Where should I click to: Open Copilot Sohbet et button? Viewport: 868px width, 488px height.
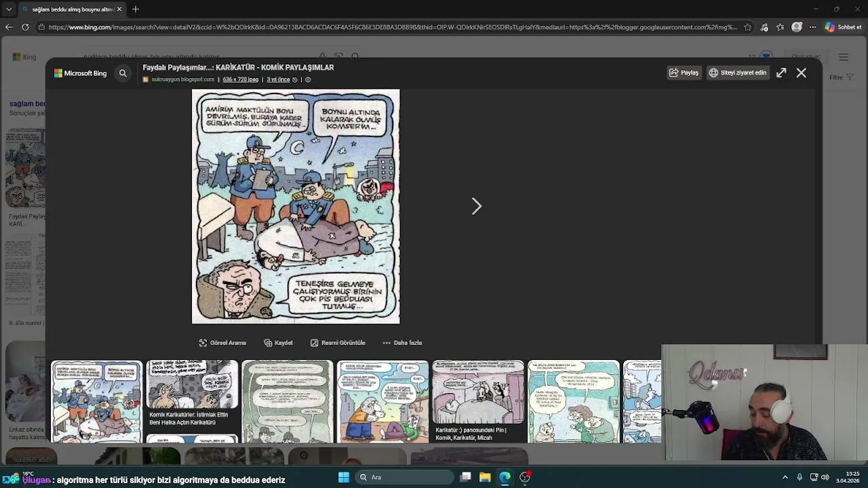(x=844, y=27)
